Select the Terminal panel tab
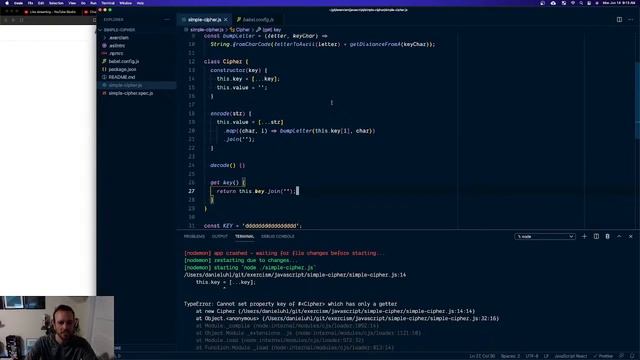 pos(244,236)
